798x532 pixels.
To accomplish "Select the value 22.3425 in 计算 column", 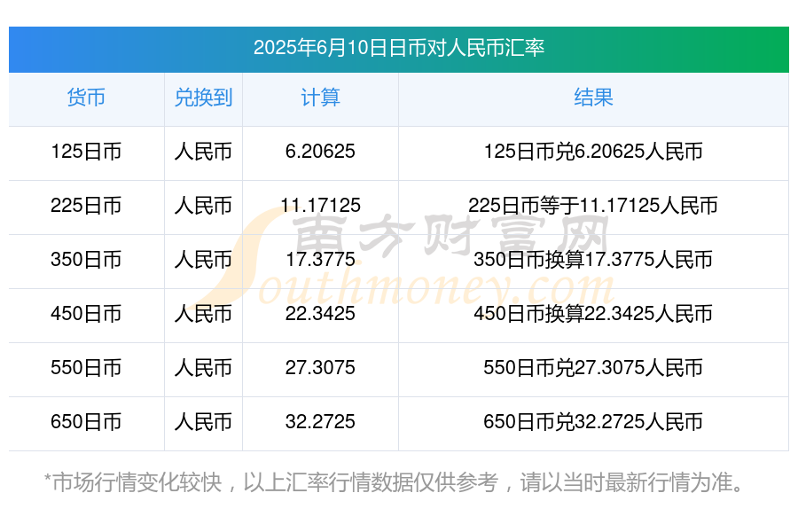I will 320,314.
